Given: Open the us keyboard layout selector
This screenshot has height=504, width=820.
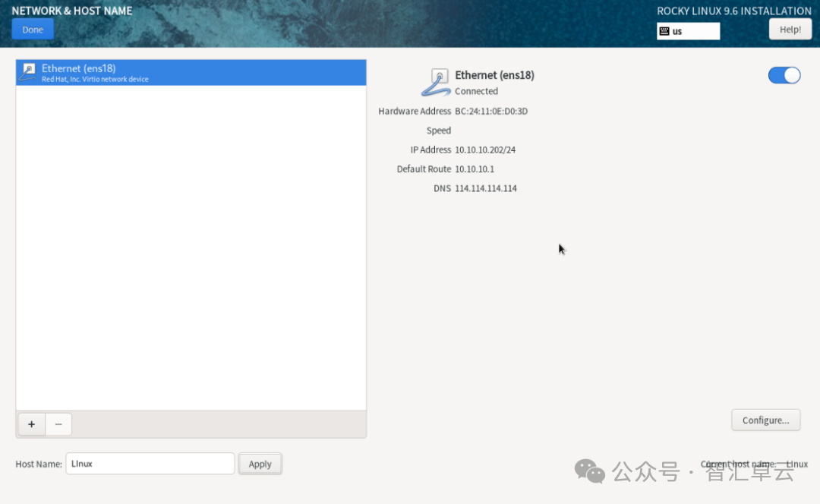Looking at the screenshot, I should pos(689,31).
